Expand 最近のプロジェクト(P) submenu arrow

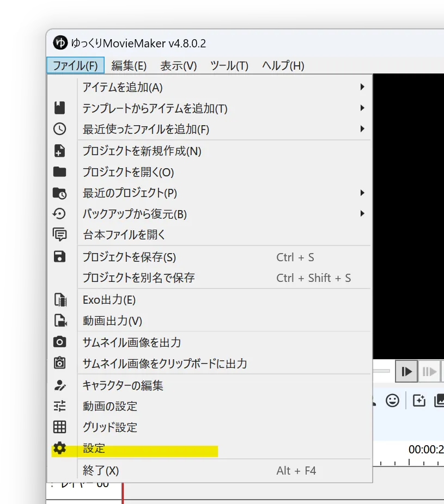click(x=362, y=193)
